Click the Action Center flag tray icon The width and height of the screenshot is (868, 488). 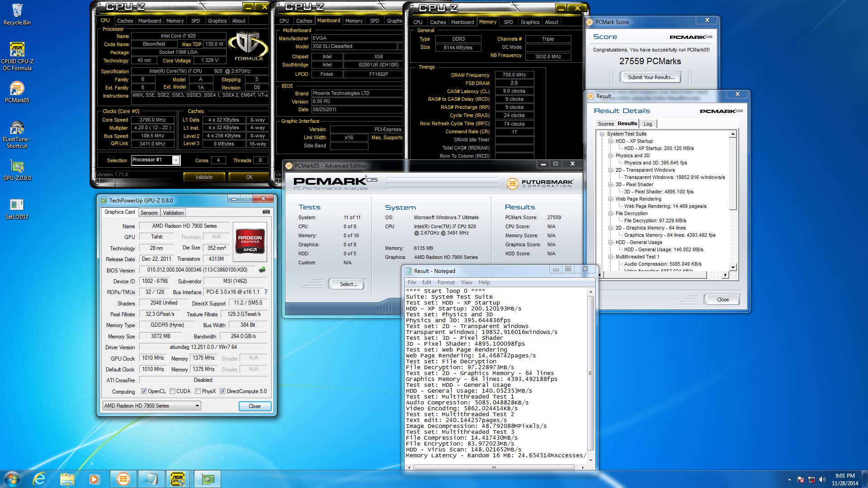(801, 479)
